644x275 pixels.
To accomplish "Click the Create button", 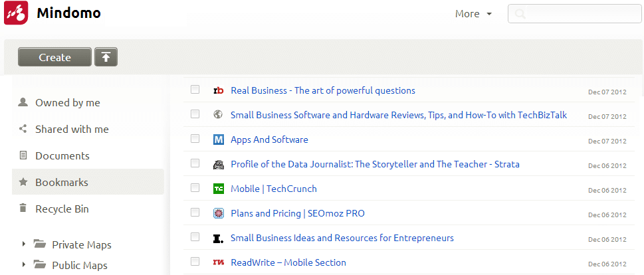I will pos(54,57).
